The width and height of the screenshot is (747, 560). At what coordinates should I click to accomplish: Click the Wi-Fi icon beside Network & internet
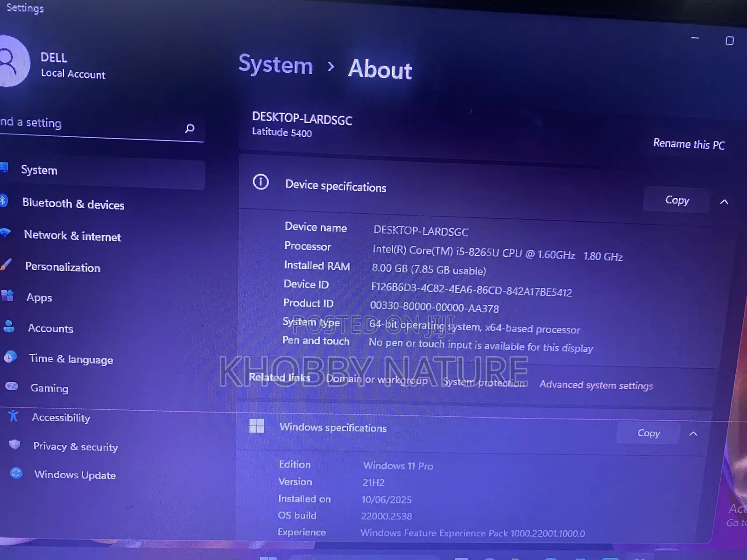(4, 232)
